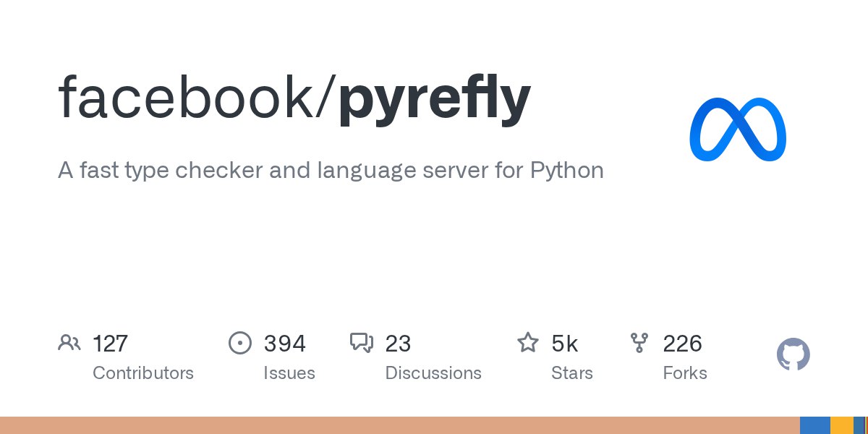
Task: Click the Issues label
Action: [x=289, y=373]
